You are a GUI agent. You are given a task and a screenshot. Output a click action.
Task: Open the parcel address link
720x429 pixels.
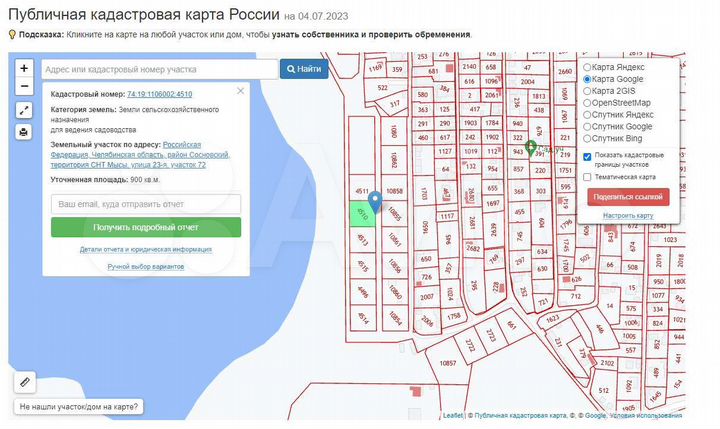140,155
